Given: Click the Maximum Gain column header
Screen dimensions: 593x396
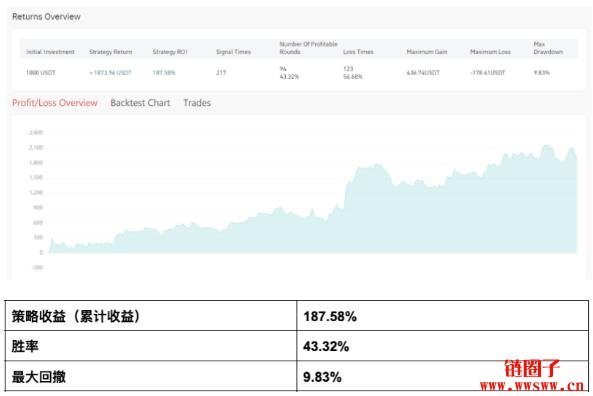Looking at the screenshot, I should click(x=427, y=52).
